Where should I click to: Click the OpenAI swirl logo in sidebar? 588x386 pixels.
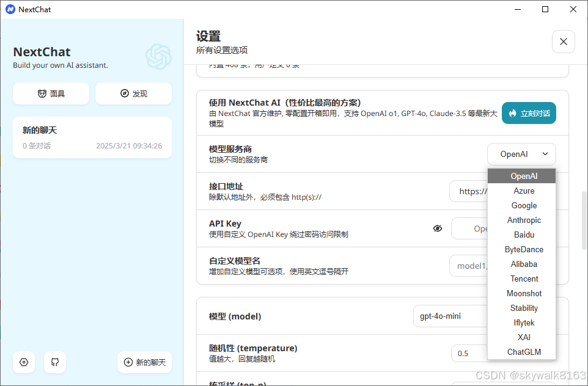(159, 57)
